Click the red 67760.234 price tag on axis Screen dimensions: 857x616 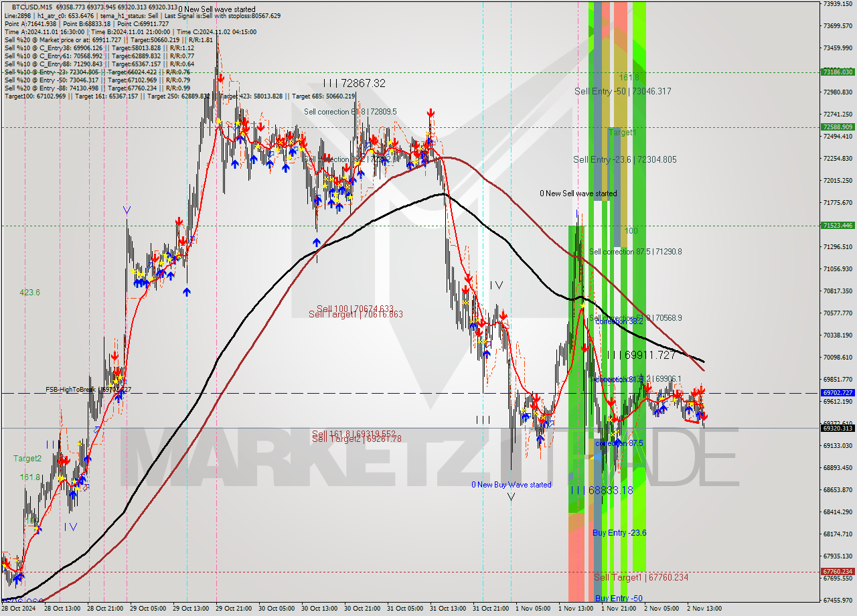(x=838, y=571)
